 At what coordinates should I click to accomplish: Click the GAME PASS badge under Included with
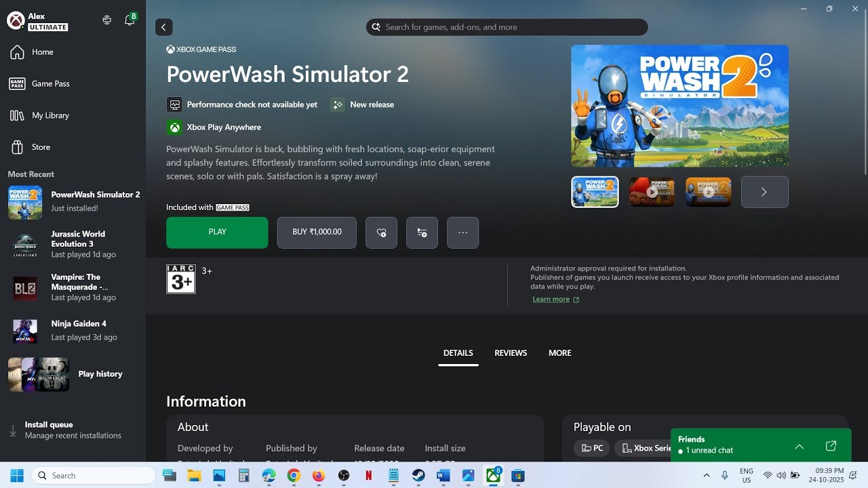(233, 207)
